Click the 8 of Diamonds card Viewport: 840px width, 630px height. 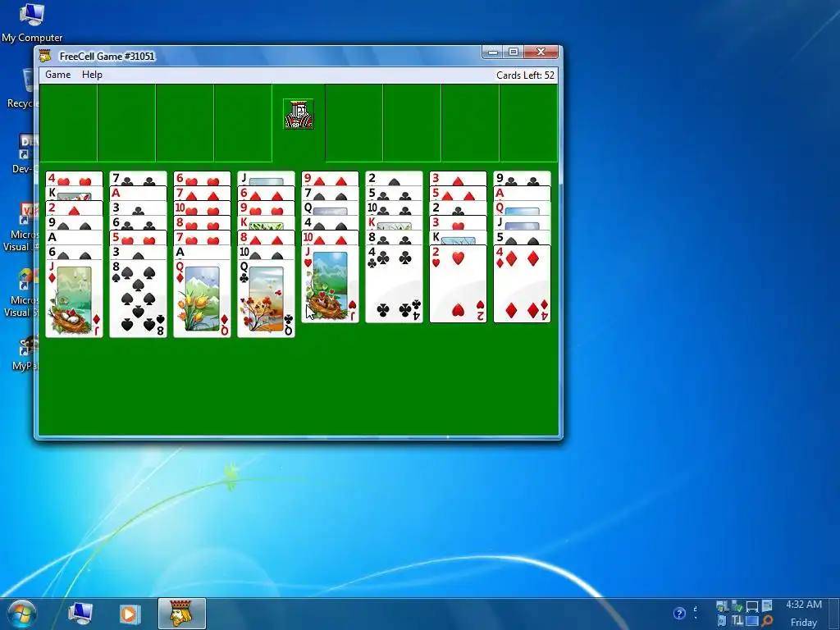[x=266, y=238]
